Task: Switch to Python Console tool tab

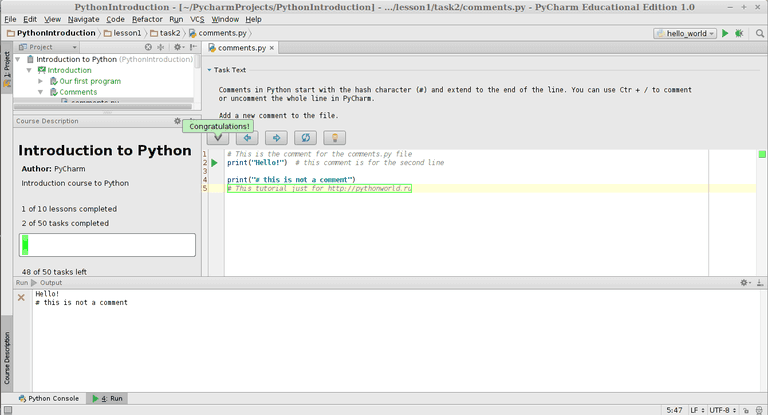Action: (49, 398)
